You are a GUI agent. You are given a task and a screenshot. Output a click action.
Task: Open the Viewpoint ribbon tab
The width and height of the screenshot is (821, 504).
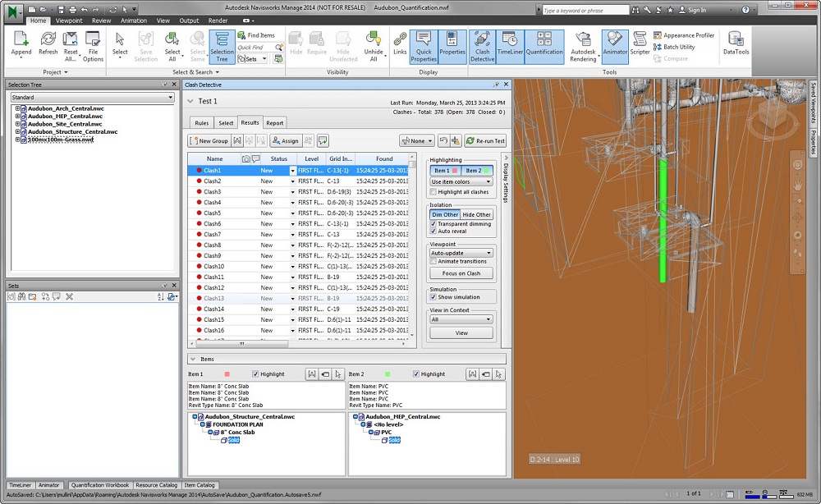click(x=69, y=21)
